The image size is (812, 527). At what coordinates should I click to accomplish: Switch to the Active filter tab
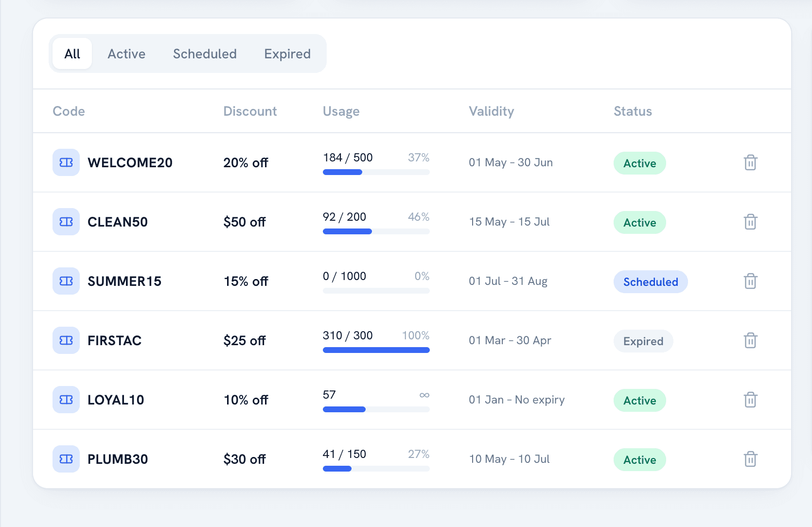(x=126, y=53)
